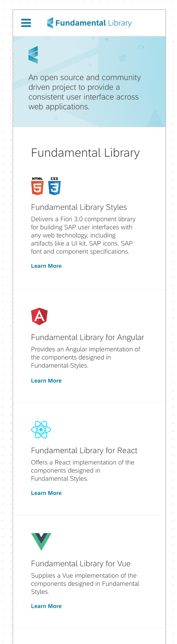Click the large Fundamental Library section title

click(x=85, y=153)
